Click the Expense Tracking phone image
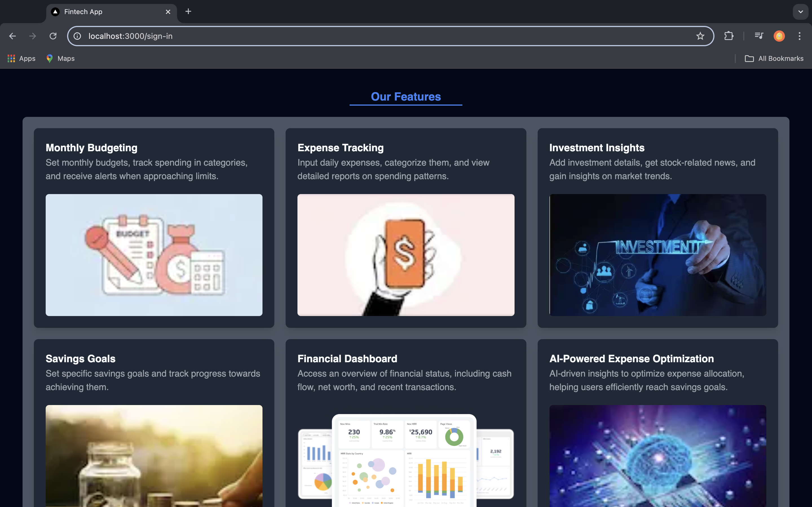Viewport: 812px width, 507px height. 406,255
